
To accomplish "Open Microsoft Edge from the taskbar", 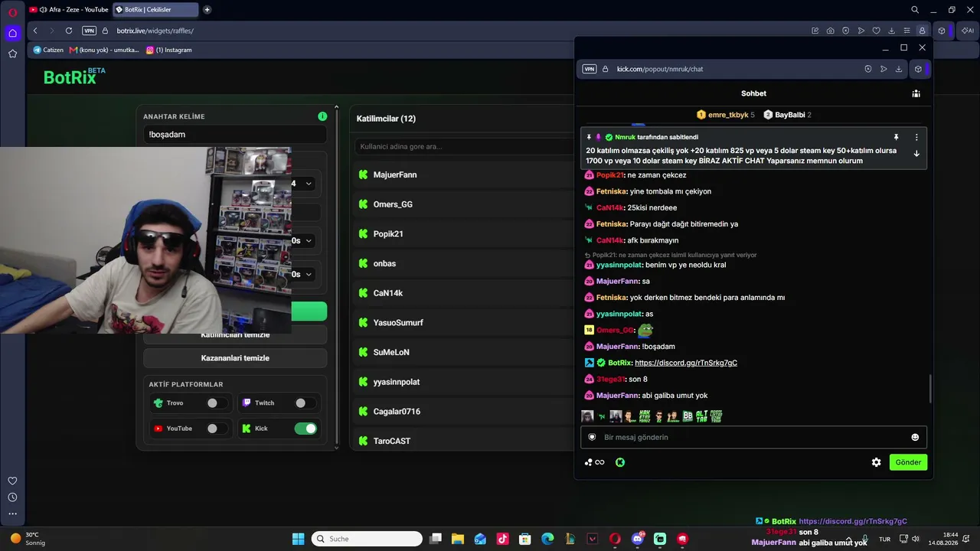I will pyautogui.click(x=547, y=539).
